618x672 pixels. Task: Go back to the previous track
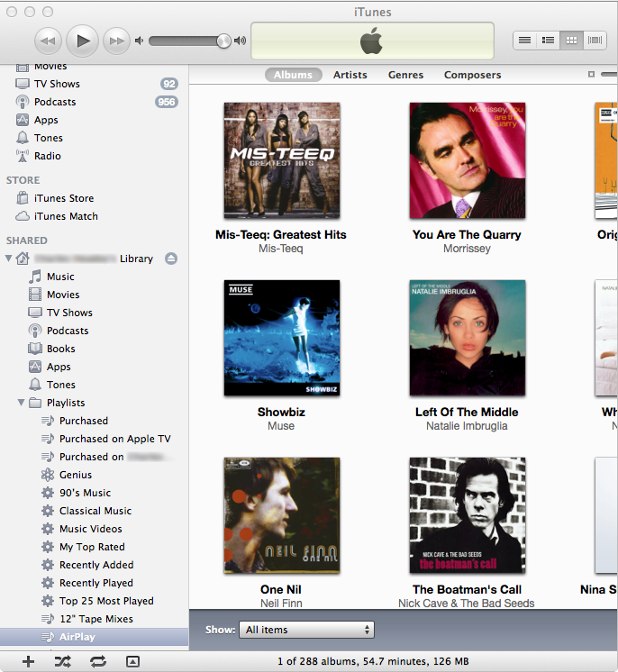point(49,41)
